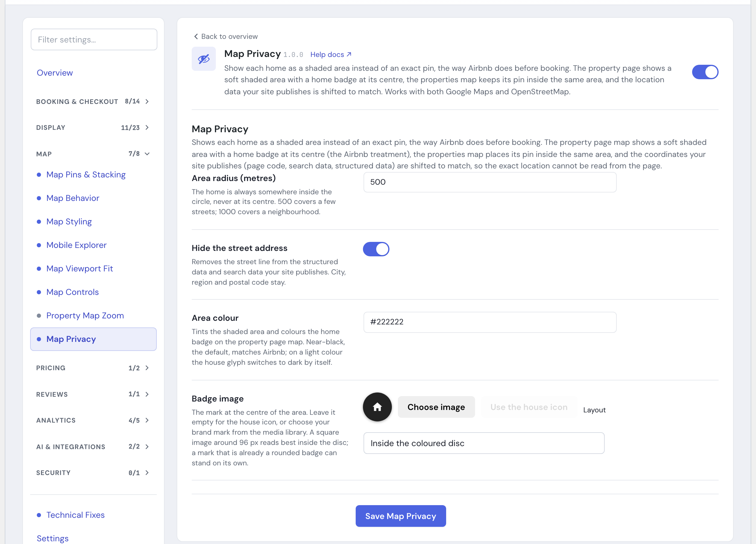Collapse the Map section
The width and height of the screenshot is (756, 544).
tap(93, 154)
